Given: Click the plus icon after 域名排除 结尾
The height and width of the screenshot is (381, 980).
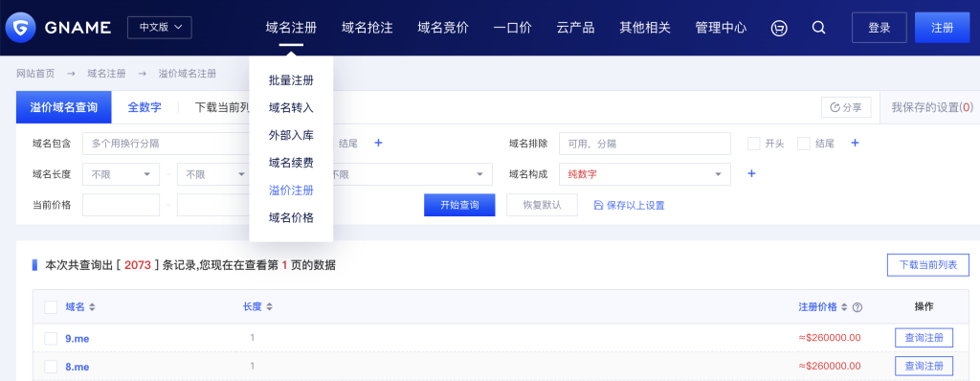Looking at the screenshot, I should pos(855,144).
